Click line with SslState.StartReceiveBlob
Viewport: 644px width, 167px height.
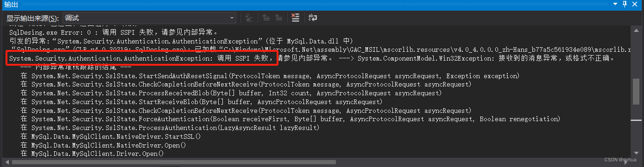point(202,102)
